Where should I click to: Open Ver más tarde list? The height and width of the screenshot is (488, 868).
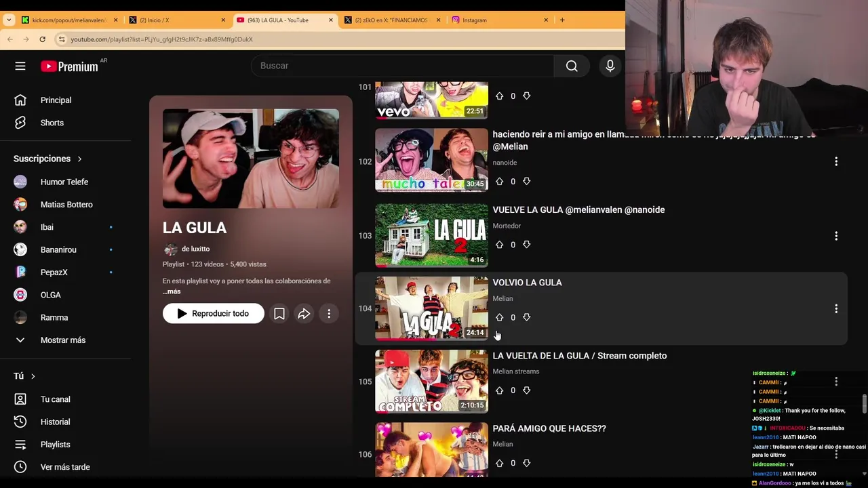tap(66, 467)
